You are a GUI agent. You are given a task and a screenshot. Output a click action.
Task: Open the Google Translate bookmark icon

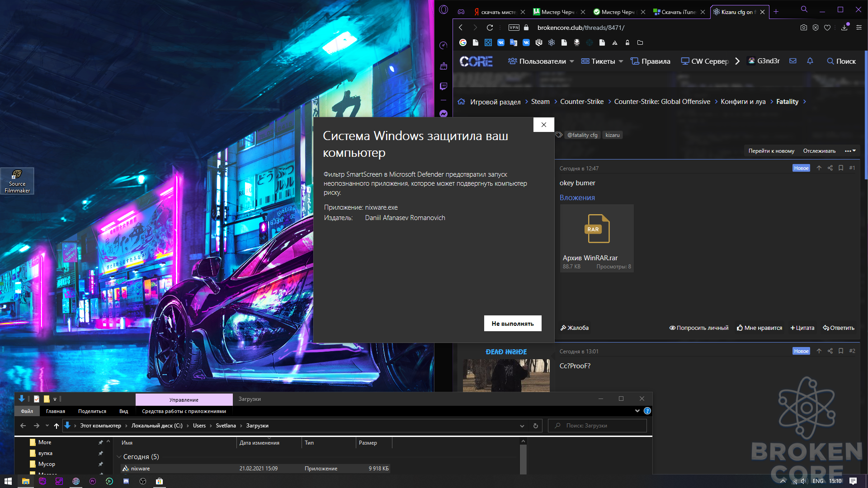coord(514,42)
